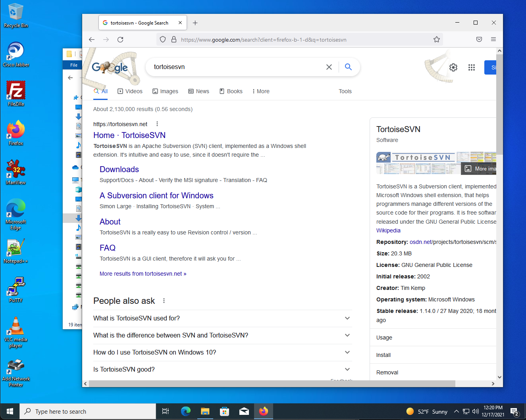Image resolution: width=526 pixels, height=420 pixels.
Task: Open Google apps grid icon
Action: (472, 67)
